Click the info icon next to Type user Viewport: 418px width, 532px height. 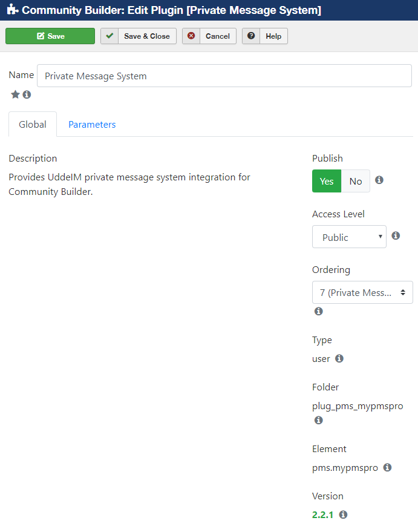pyautogui.click(x=339, y=358)
